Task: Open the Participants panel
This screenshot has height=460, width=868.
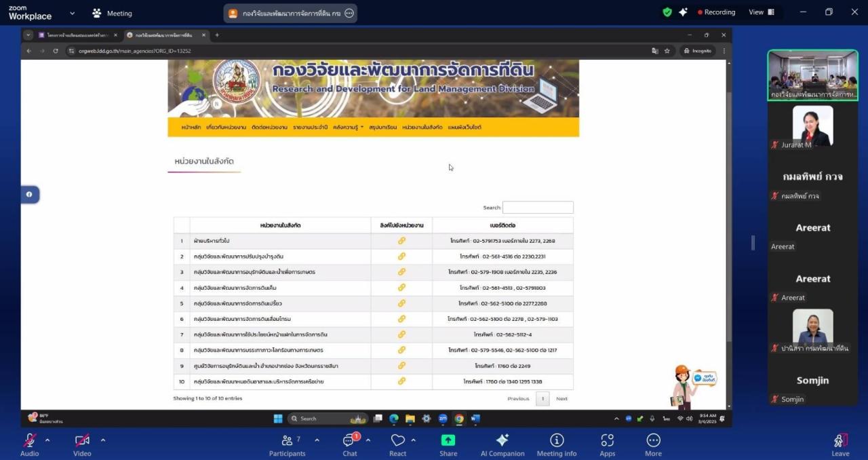Action: [x=287, y=444]
